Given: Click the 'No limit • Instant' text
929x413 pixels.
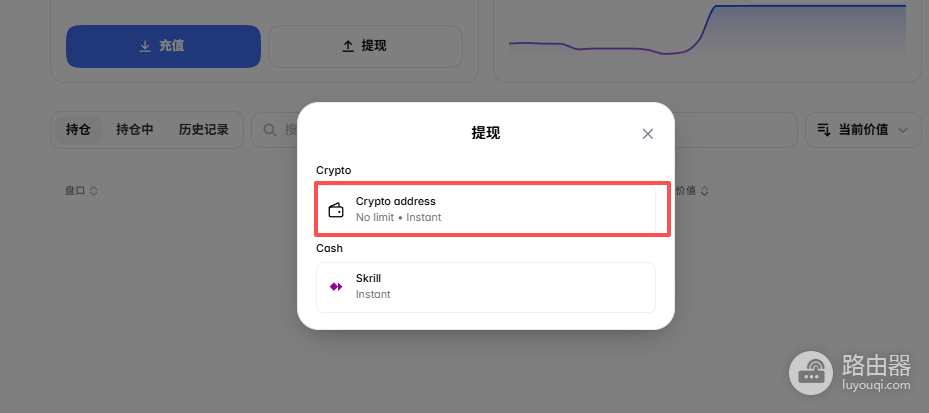Looking at the screenshot, I should point(399,217).
